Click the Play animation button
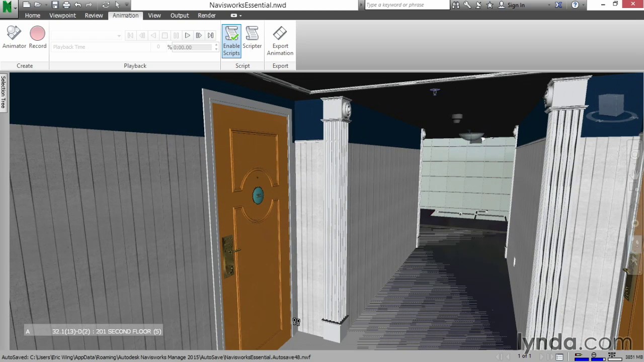The height and width of the screenshot is (362, 644). (x=187, y=36)
